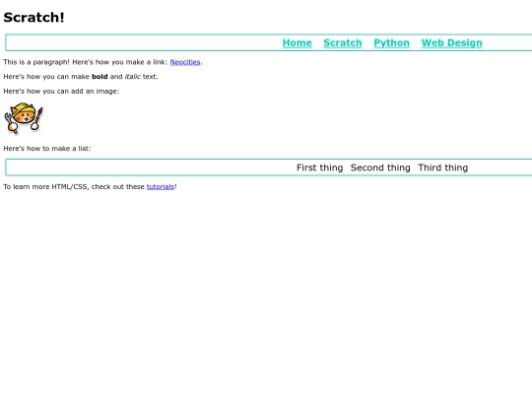Select the 'First thing' list item

click(319, 167)
